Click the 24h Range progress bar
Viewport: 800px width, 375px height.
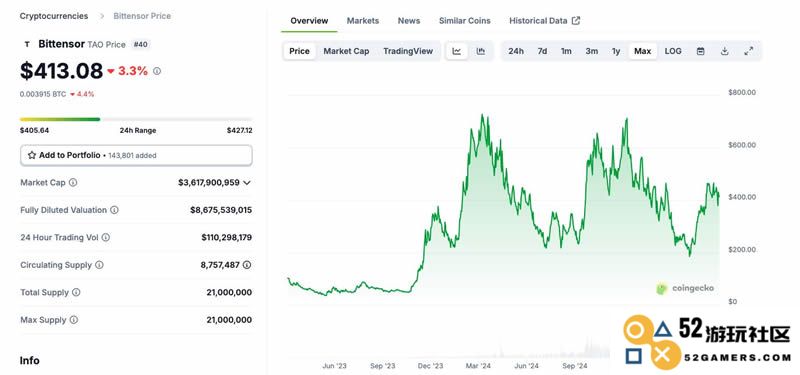point(136,119)
